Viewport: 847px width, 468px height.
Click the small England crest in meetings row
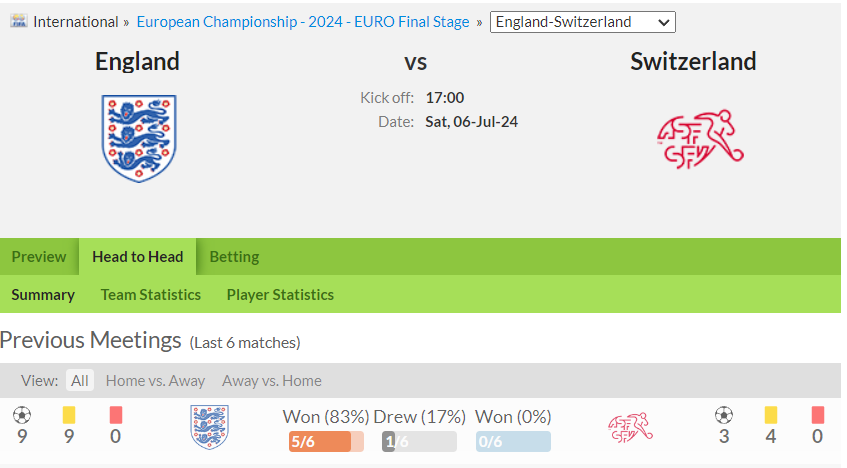tap(210, 427)
